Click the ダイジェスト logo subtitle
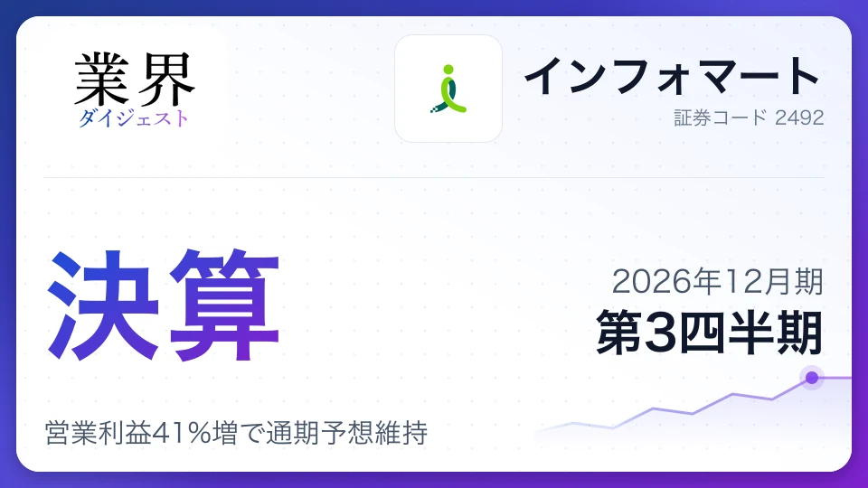Viewport: 868px width, 488px height. (134, 118)
